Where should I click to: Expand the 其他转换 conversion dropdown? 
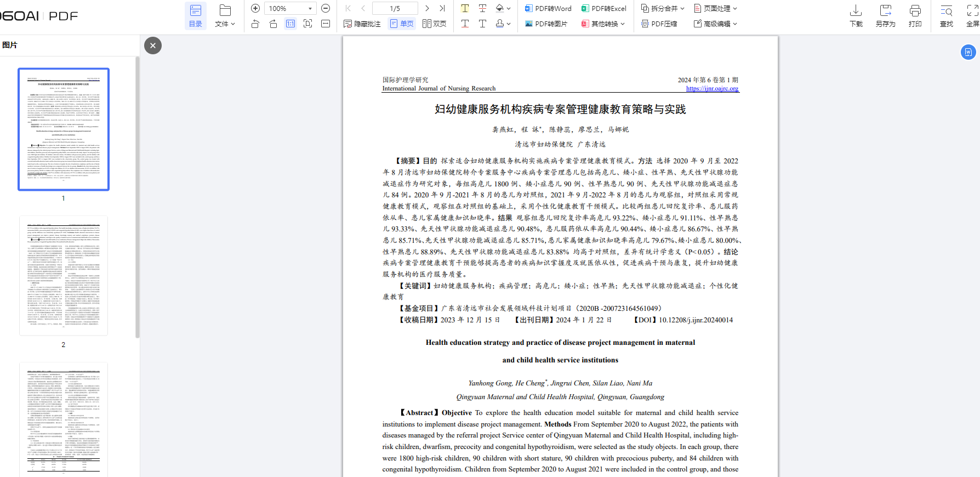pyautogui.click(x=603, y=24)
